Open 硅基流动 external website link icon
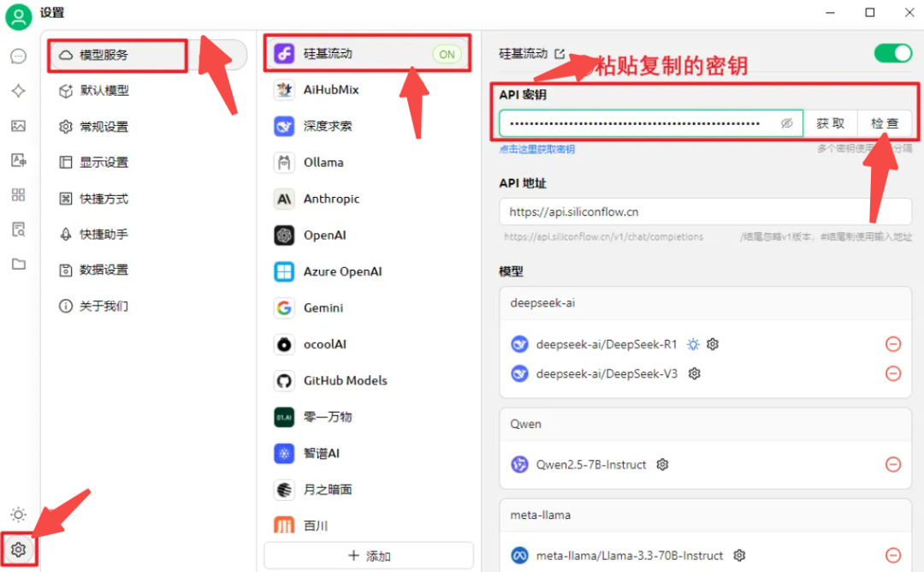The image size is (924, 572). coord(560,54)
